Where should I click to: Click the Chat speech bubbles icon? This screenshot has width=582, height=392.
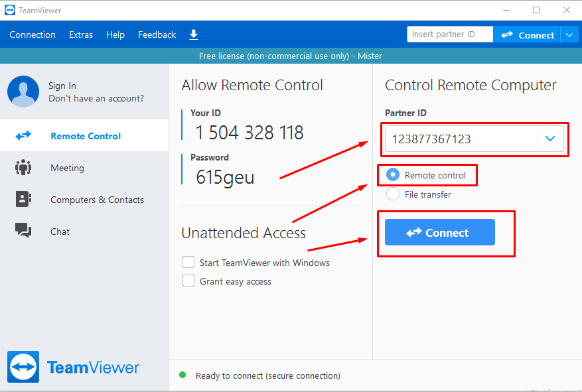pyautogui.click(x=23, y=230)
